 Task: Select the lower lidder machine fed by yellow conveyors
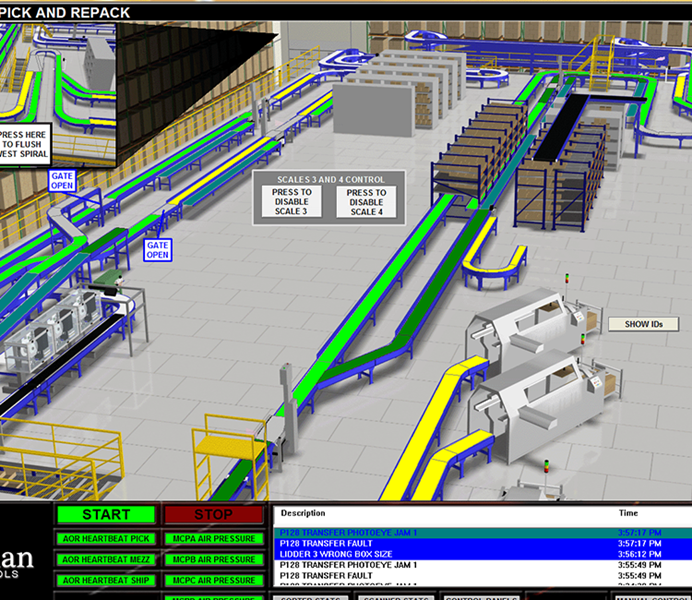(x=541, y=404)
